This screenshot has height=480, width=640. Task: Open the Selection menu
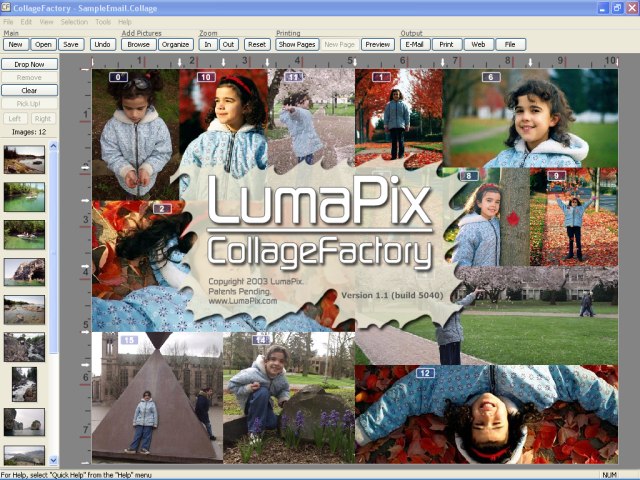[74, 22]
